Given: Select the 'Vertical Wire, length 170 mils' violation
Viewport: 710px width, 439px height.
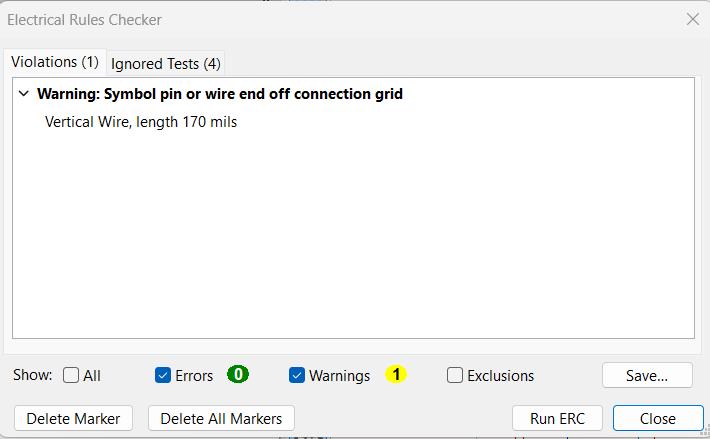Looking at the screenshot, I should pyautogui.click(x=141, y=122).
